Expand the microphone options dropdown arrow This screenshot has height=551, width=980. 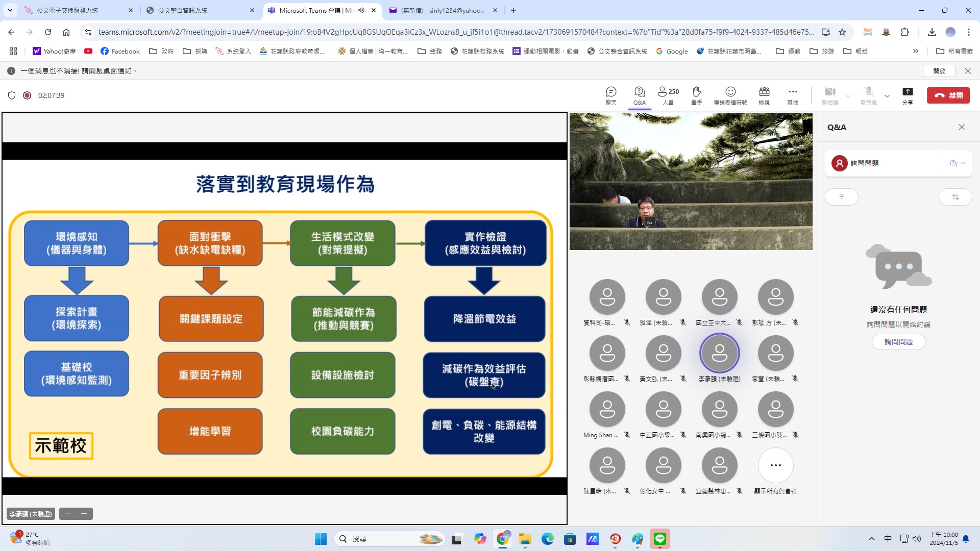coord(887,96)
